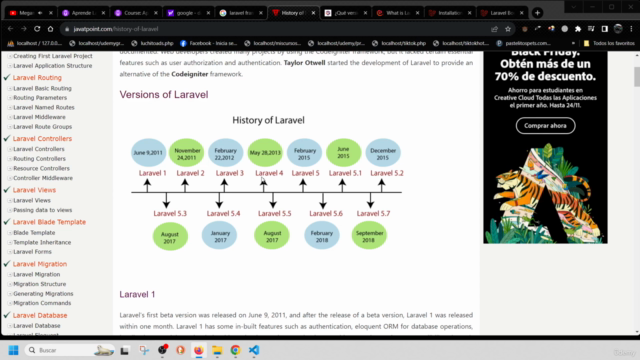This screenshot has width=640, height=360.
Task: Switch to the laravel framework Google tab
Action: (x=241, y=13)
